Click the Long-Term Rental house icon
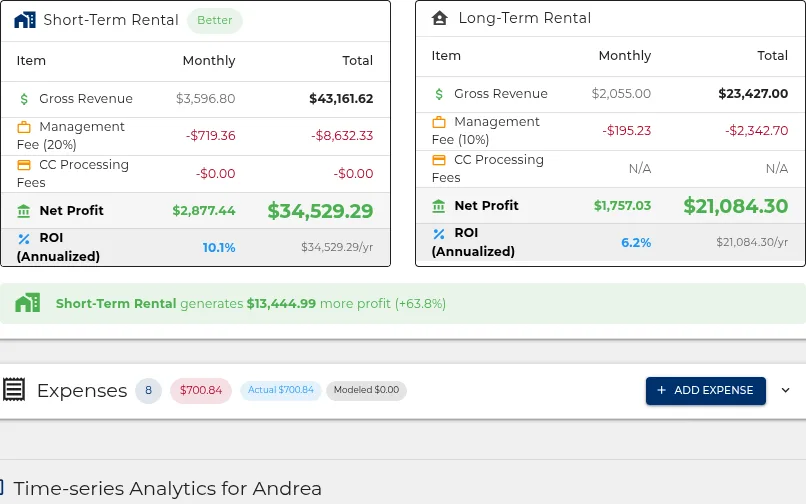This screenshot has width=806, height=504. (439, 18)
